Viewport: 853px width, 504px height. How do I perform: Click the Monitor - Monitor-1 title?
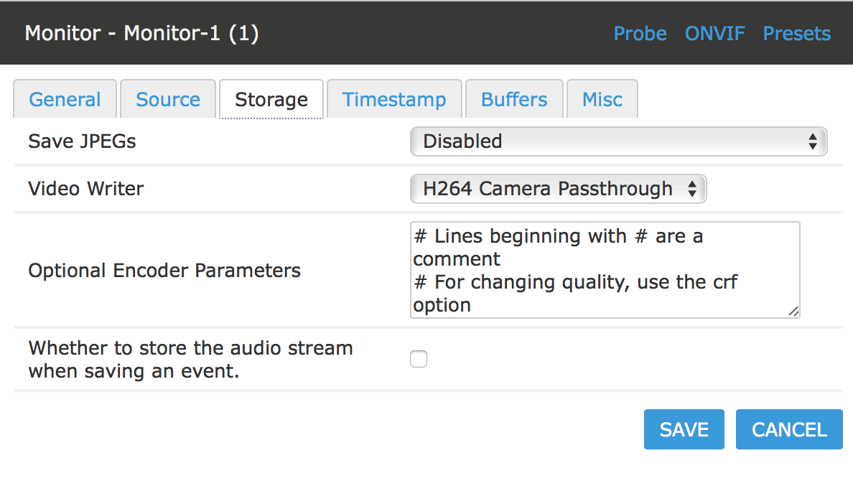(x=141, y=33)
